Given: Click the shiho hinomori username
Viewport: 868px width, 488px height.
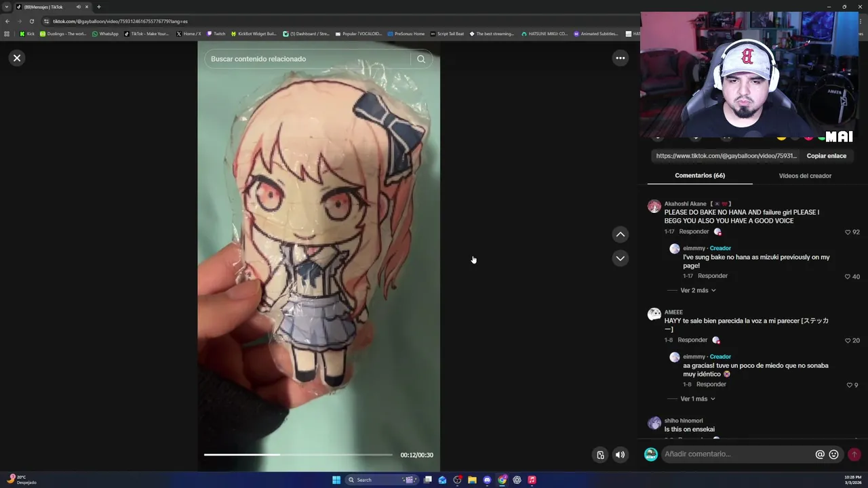Looking at the screenshot, I should click(x=684, y=421).
